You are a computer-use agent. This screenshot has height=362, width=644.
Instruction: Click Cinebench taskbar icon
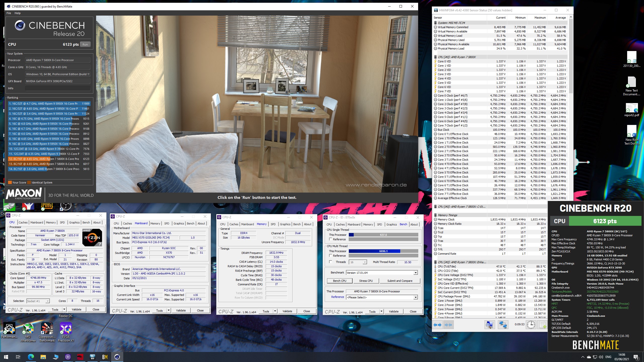[x=117, y=357]
